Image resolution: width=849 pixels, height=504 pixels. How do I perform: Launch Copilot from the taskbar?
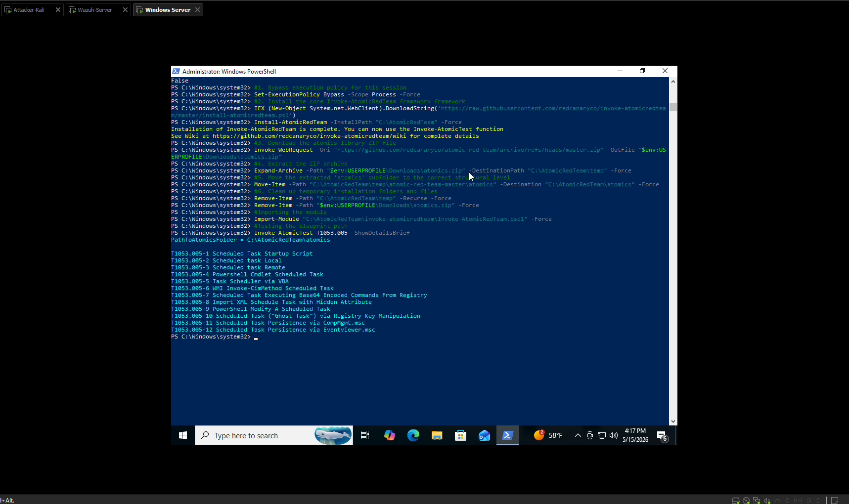(390, 435)
